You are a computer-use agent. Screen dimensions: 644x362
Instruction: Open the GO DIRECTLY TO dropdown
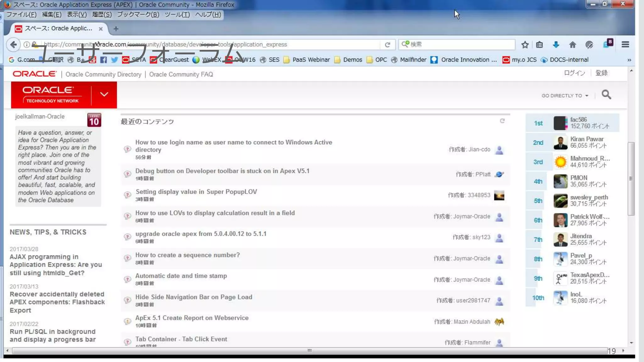coord(564,96)
